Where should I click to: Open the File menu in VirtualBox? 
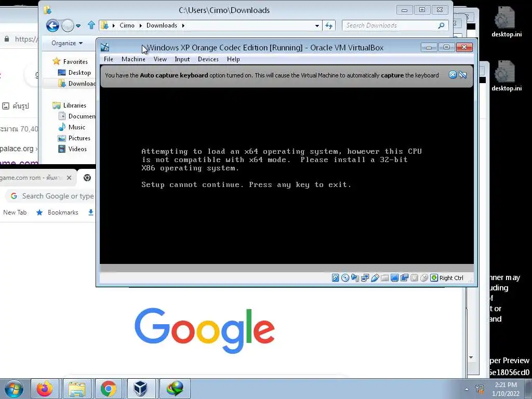(x=109, y=59)
